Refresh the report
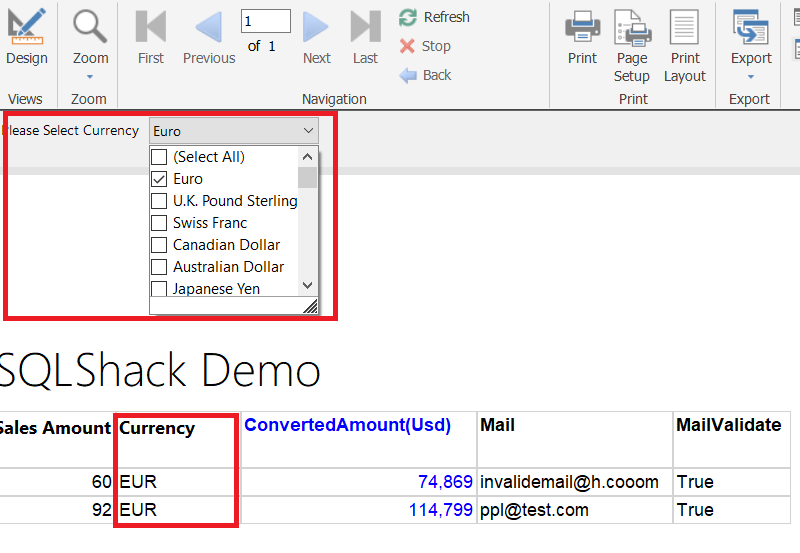This screenshot has width=800, height=553. [434, 17]
